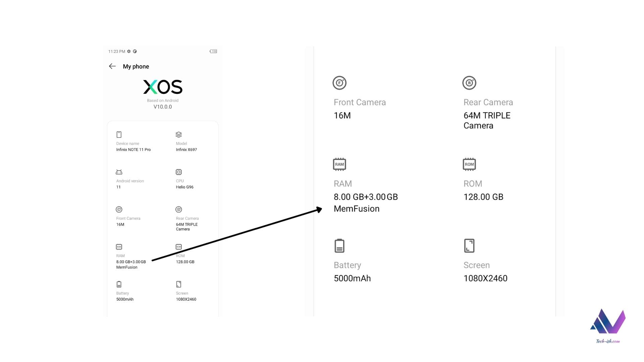Click the enlarged Screen label
Image resolution: width=644 pixels, height=362 pixels.
(477, 265)
